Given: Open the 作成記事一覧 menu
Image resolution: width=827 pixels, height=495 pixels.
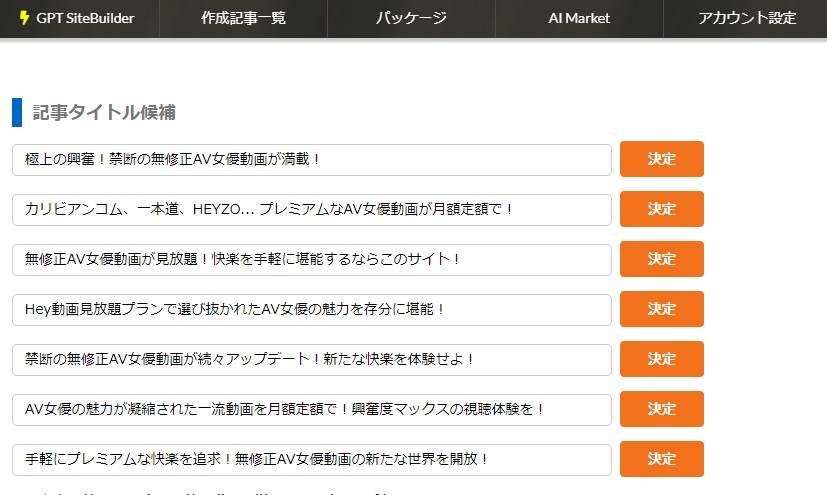Looking at the screenshot, I should pos(243,18).
